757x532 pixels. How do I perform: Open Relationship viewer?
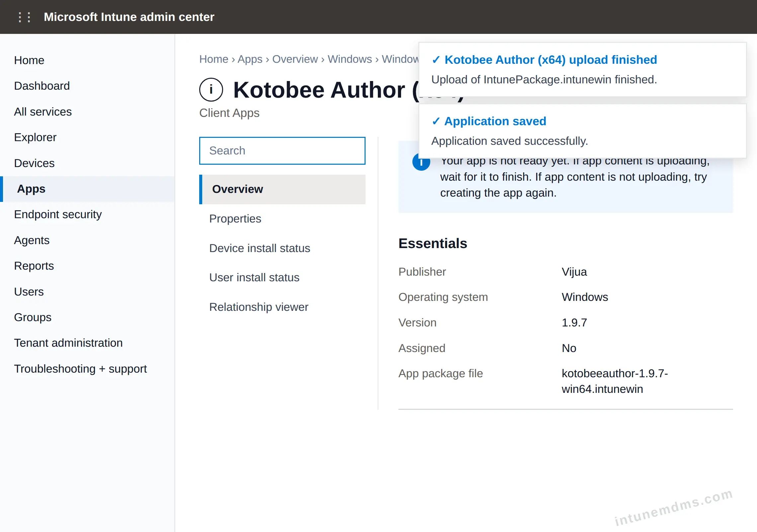pyautogui.click(x=282, y=307)
